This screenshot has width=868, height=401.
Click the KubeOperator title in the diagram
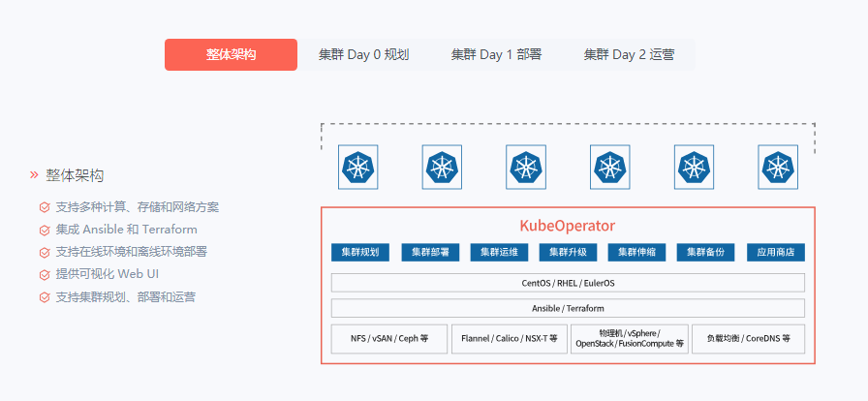pos(568,226)
